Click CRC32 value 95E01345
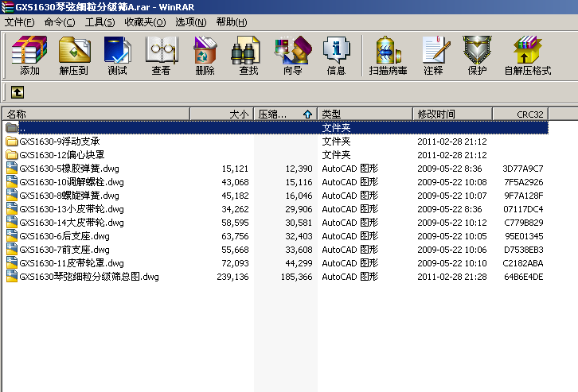Screen dimensions: 578x392 [524, 236]
